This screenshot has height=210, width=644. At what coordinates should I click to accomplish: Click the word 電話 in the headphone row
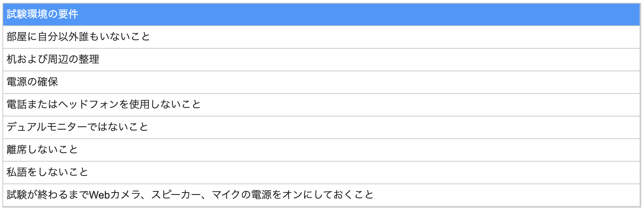click(17, 105)
